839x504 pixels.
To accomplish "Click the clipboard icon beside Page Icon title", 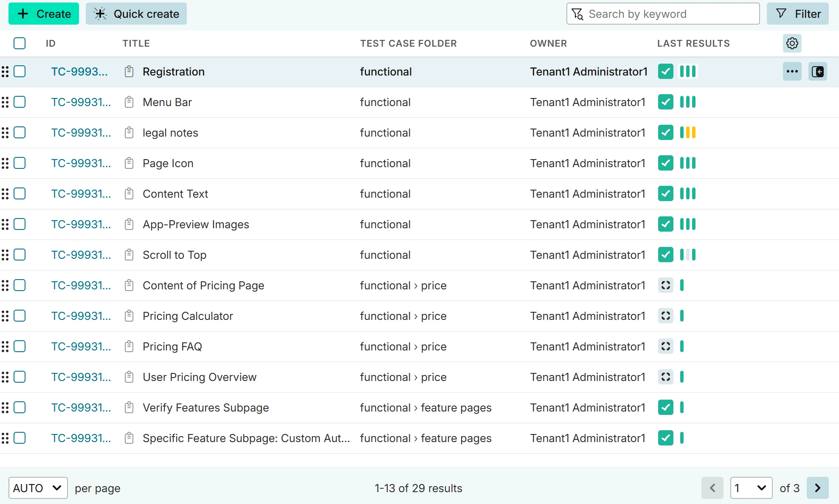I will tap(129, 163).
